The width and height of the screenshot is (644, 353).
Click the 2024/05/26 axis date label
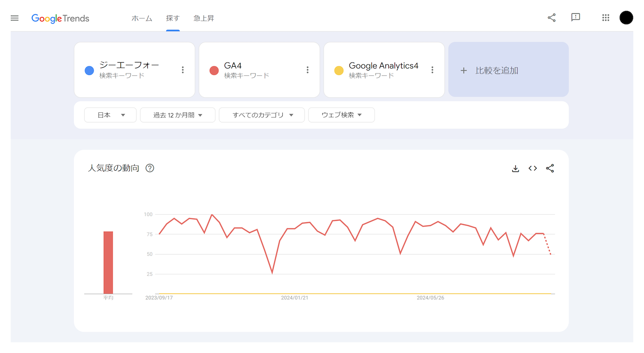(430, 298)
